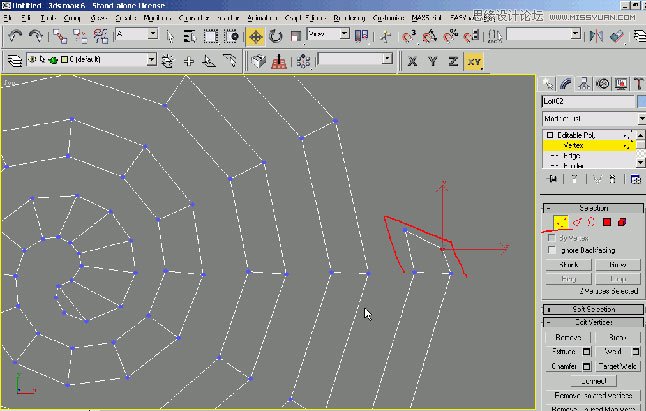Activate the Select and Rotate tool
This screenshot has height=411, width=646.
[x=276, y=36]
